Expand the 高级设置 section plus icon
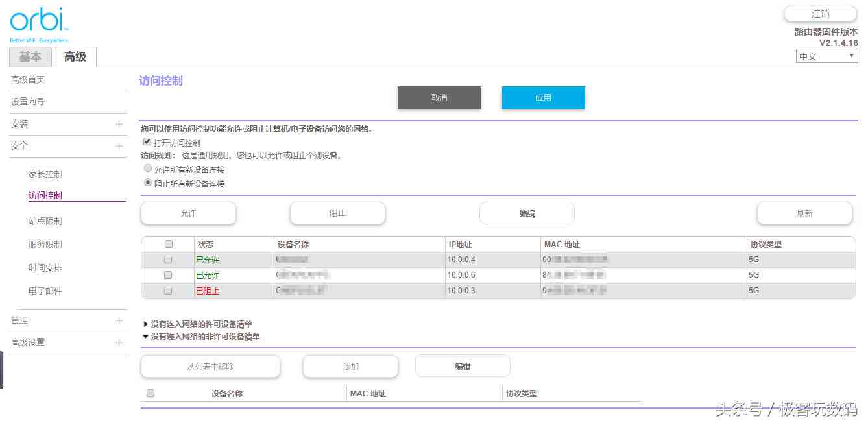The image size is (868, 423). [119, 343]
